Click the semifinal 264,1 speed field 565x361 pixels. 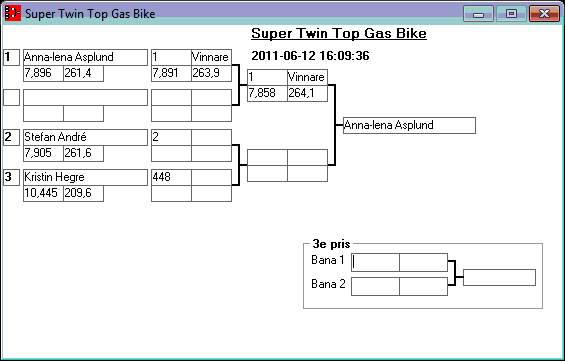coord(307,93)
